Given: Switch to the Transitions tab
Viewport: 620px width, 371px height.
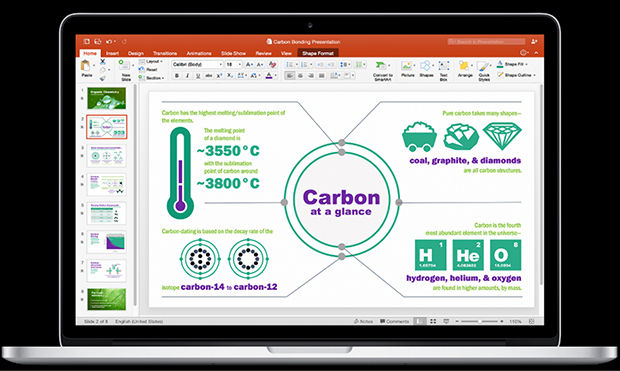Looking at the screenshot, I should [165, 53].
